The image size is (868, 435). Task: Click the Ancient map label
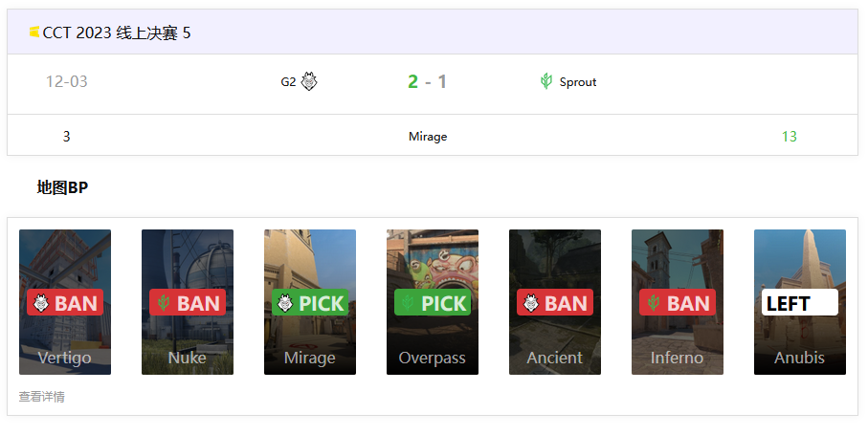(x=555, y=358)
